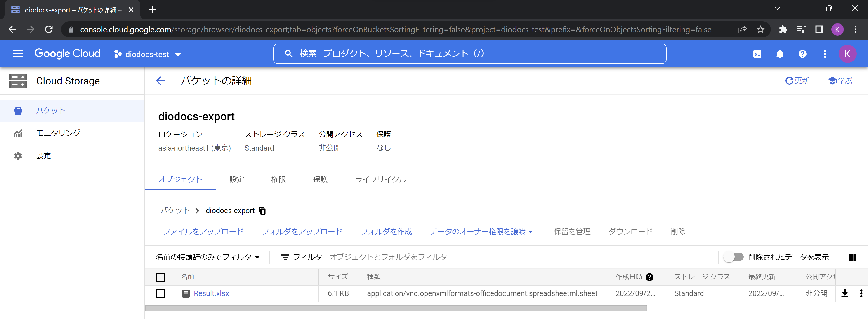Open browser extensions puzzle icon
The height and width of the screenshot is (319, 868).
783,30
